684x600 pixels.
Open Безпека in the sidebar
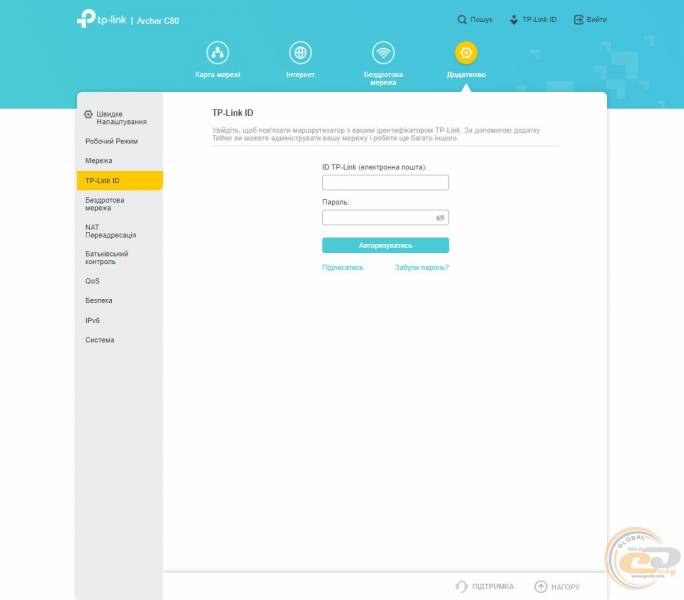click(x=99, y=301)
